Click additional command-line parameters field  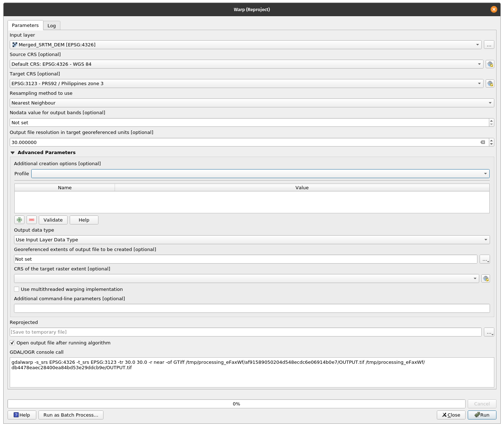(x=252, y=308)
